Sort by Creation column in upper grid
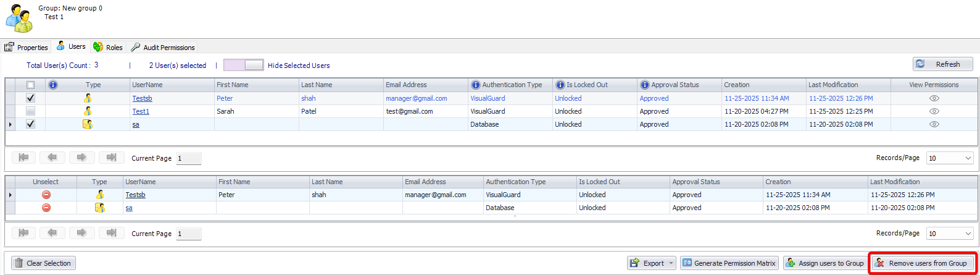Screen dimensions: 980x275 click(x=763, y=85)
